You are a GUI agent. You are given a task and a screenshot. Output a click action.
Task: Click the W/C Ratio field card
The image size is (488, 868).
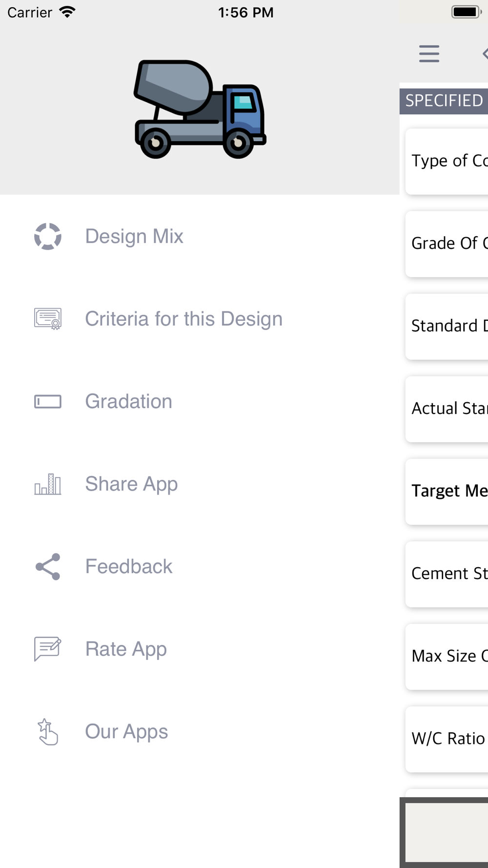[447, 739]
